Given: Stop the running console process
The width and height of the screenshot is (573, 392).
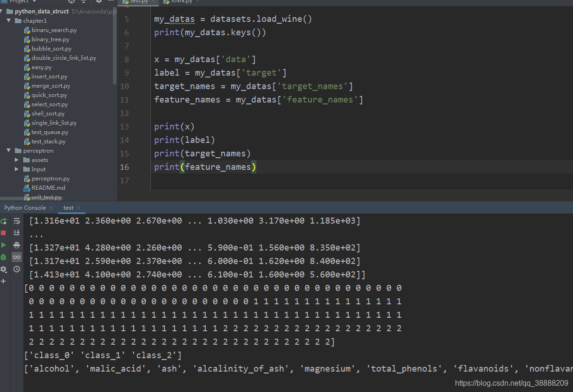Looking at the screenshot, I should tap(4, 232).
